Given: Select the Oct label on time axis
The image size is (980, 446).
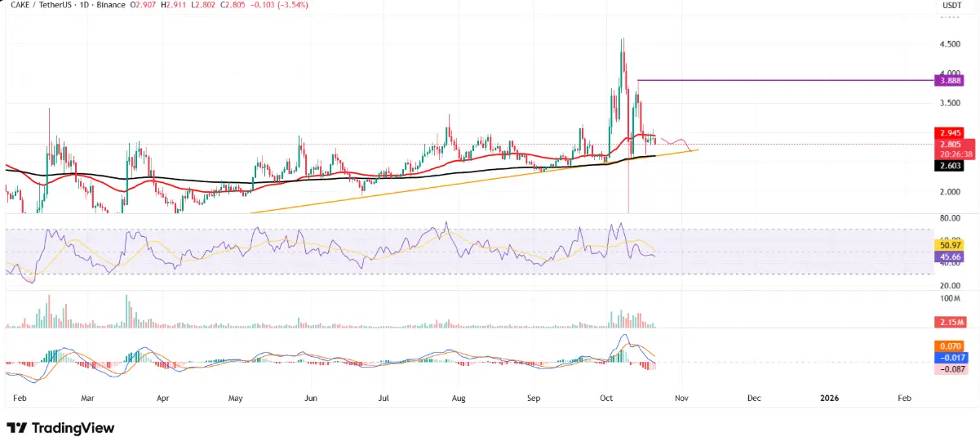Looking at the screenshot, I should coord(605,398).
